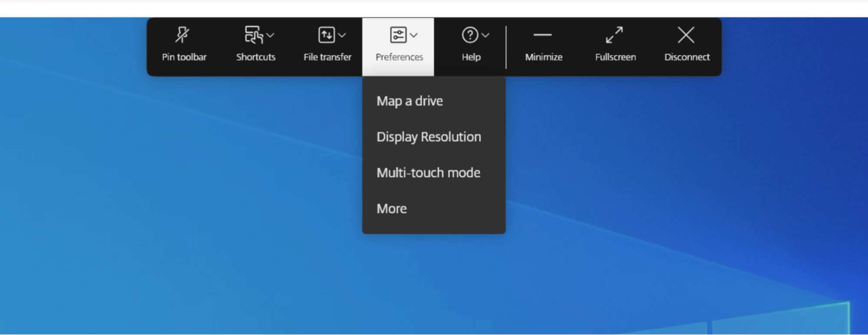
Task: Click the pin icon on the toolbar
Action: point(182,35)
